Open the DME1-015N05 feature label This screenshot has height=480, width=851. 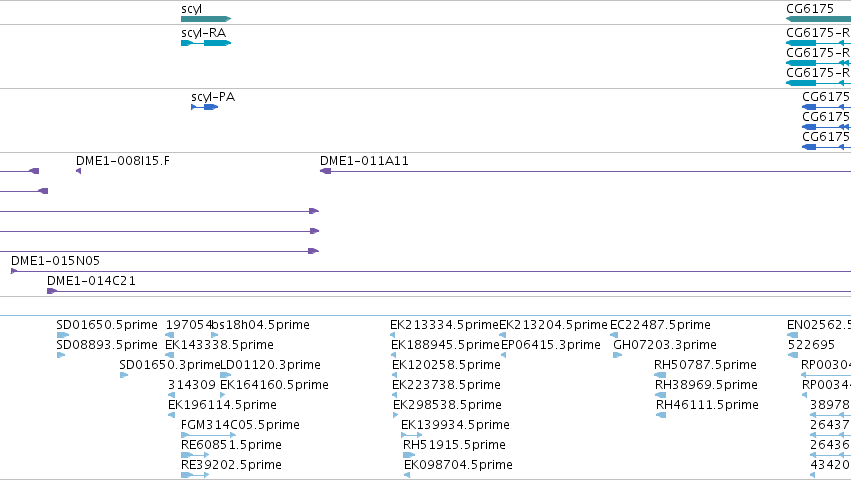[x=55, y=261]
